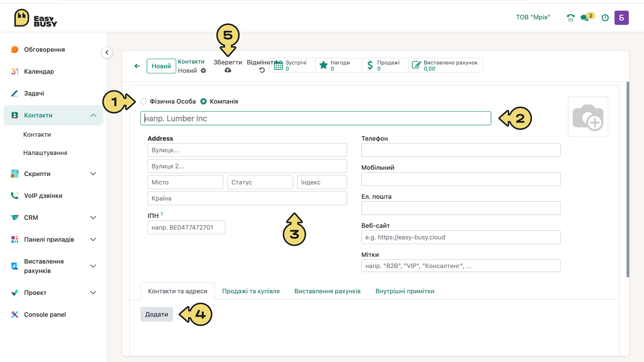Select the Фізична Особа radio button
Image resolution: width=644 pixels, height=362 pixels.
[x=144, y=101]
